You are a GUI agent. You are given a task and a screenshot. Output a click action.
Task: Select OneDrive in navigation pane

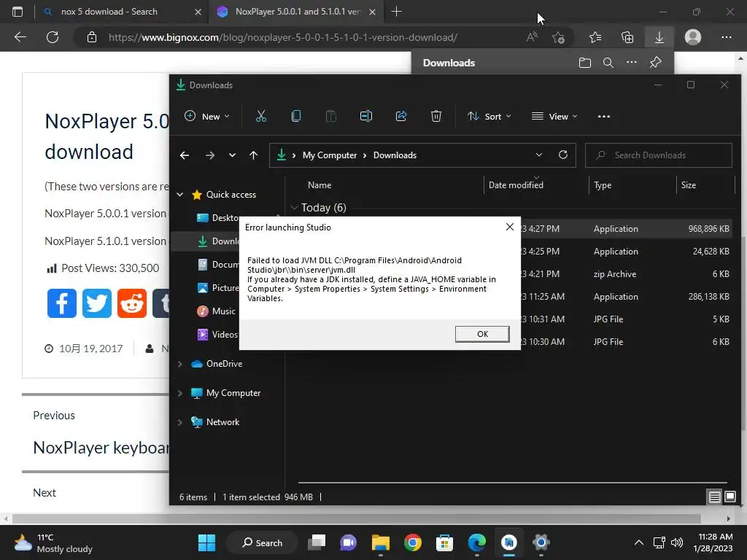click(x=224, y=364)
